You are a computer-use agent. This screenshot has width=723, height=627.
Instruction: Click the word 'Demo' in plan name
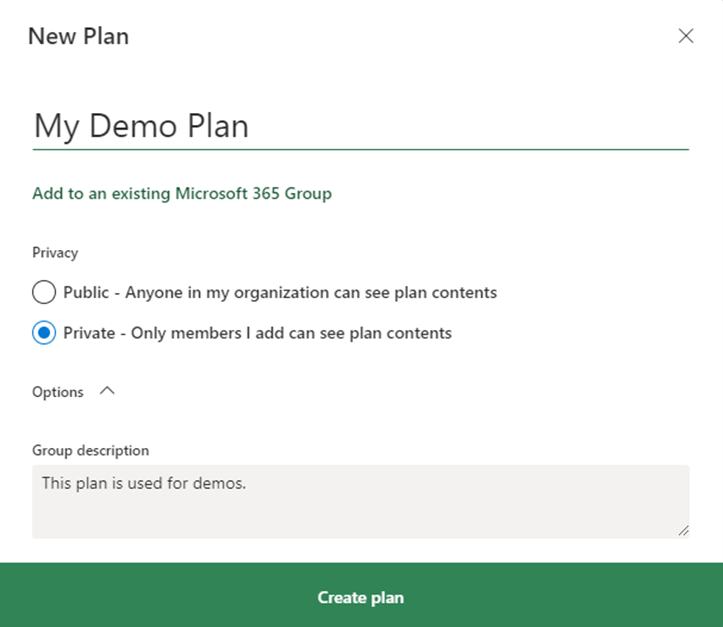tap(133, 126)
